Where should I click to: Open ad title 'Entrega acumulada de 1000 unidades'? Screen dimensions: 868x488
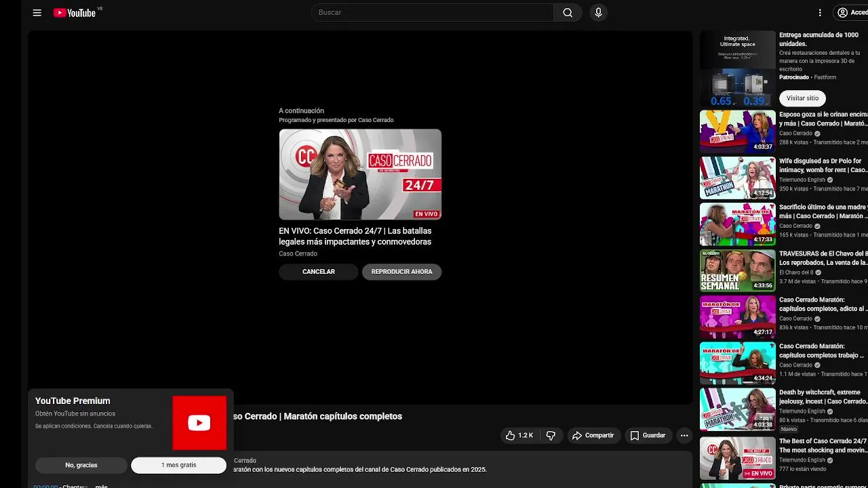[x=818, y=39]
